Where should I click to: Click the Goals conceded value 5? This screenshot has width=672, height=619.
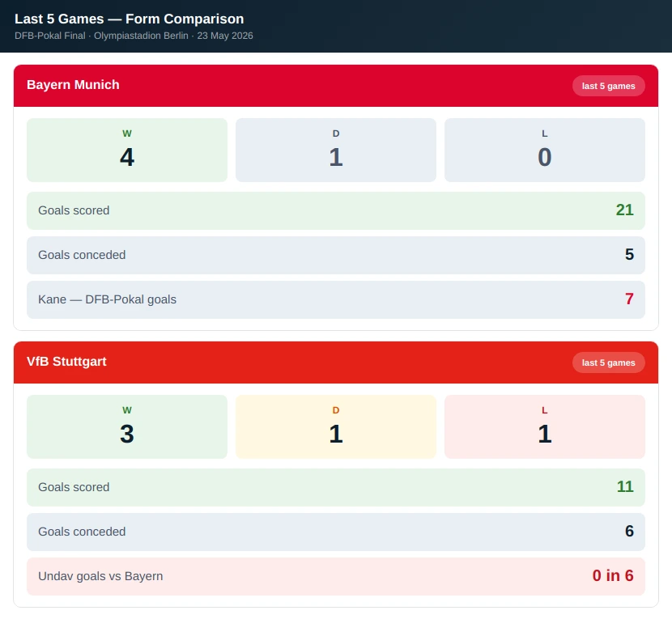click(629, 254)
